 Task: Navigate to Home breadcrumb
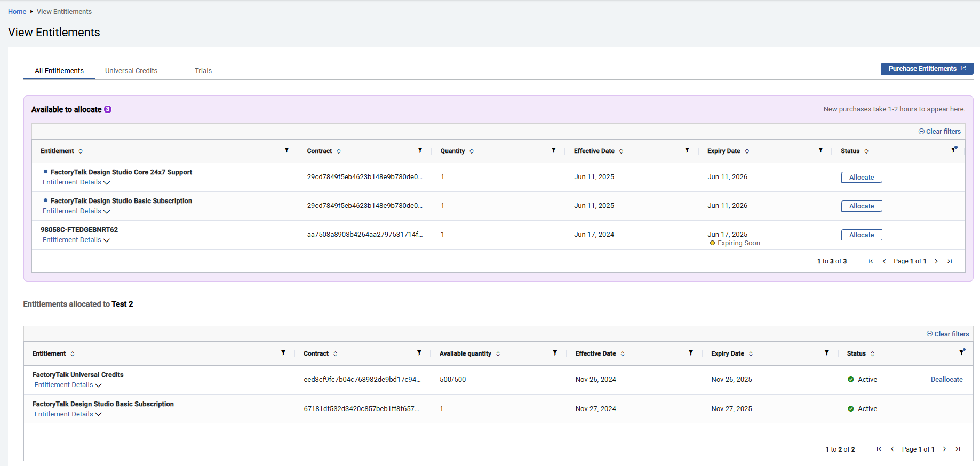pyautogui.click(x=17, y=12)
